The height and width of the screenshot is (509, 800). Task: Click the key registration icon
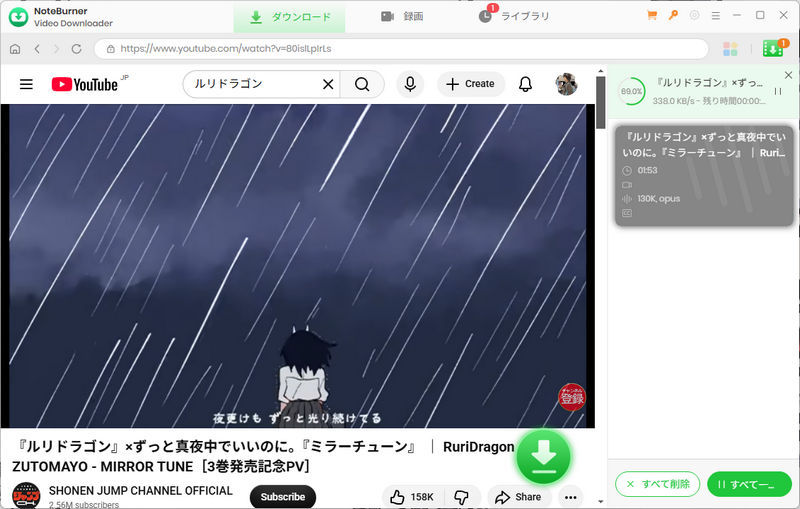pyautogui.click(x=673, y=15)
